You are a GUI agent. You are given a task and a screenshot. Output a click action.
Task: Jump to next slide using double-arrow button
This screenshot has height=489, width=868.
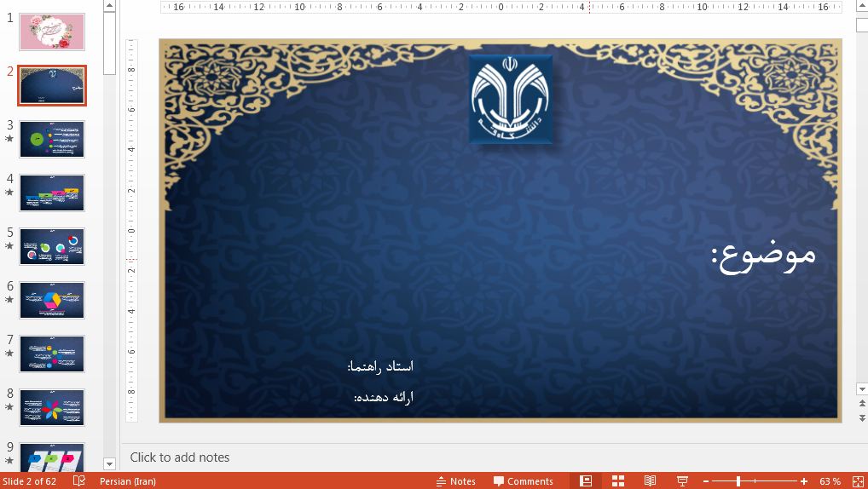[860, 416]
